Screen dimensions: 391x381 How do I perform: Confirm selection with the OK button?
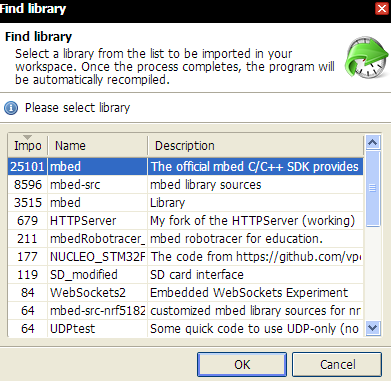(242, 364)
